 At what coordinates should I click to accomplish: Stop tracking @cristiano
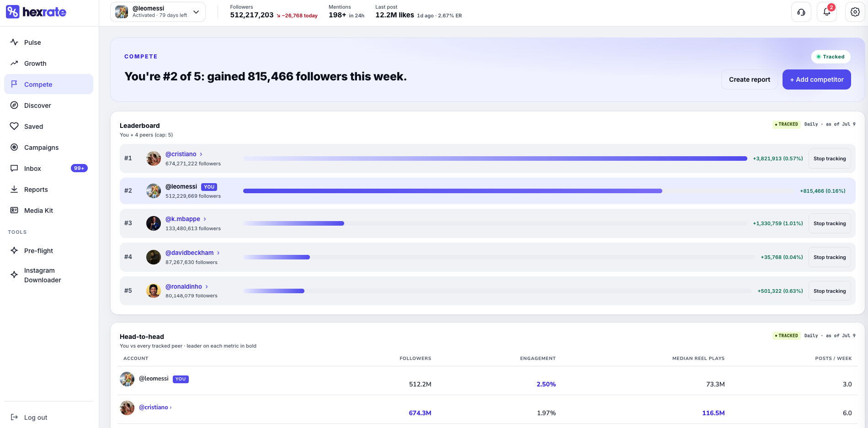830,159
